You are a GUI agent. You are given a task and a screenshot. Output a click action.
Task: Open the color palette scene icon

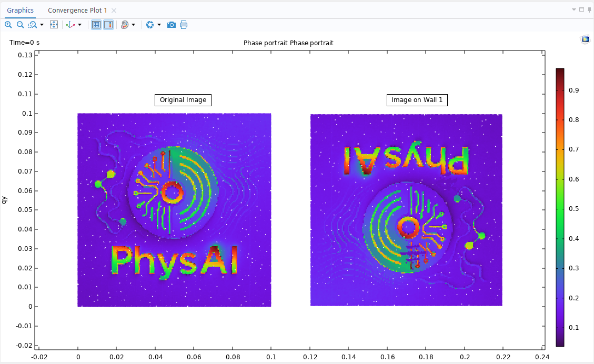tap(125, 25)
